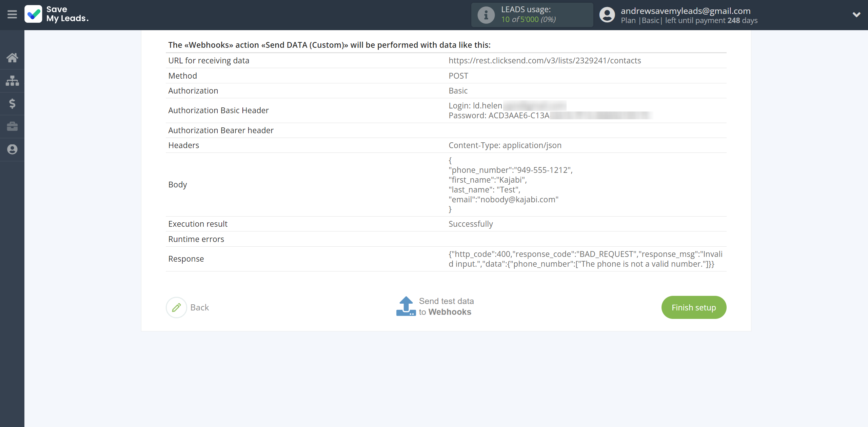The height and width of the screenshot is (427, 868).
Task: Click the Save My Leads logo
Action: pyautogui.click(x=57, y=14)
